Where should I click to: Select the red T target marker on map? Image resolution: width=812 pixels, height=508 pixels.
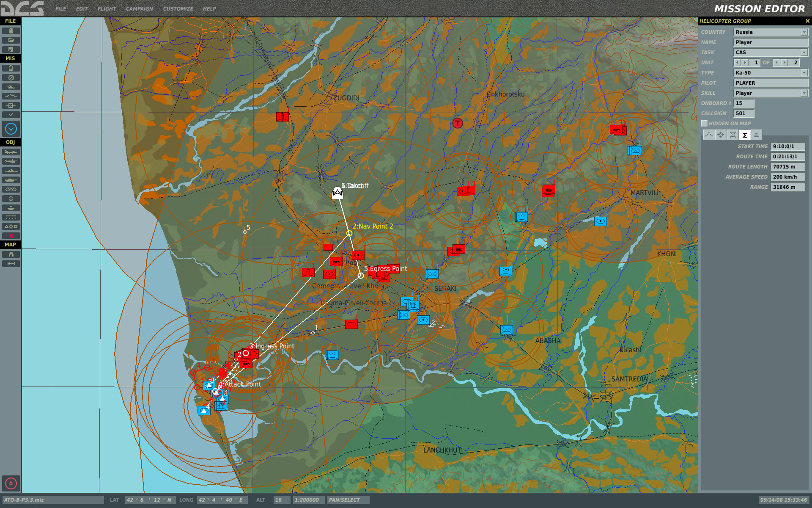pyautogui.click(x=457, y=123)
